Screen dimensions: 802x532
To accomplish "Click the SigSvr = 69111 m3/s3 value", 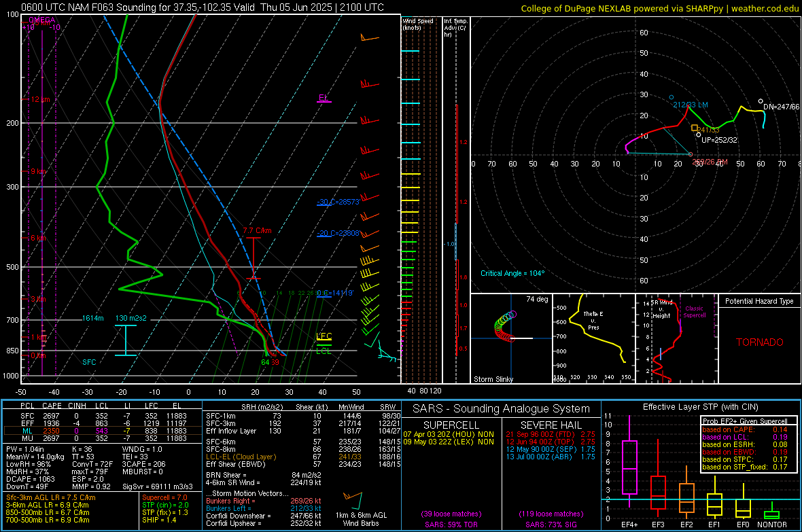I will coord(158,486).
